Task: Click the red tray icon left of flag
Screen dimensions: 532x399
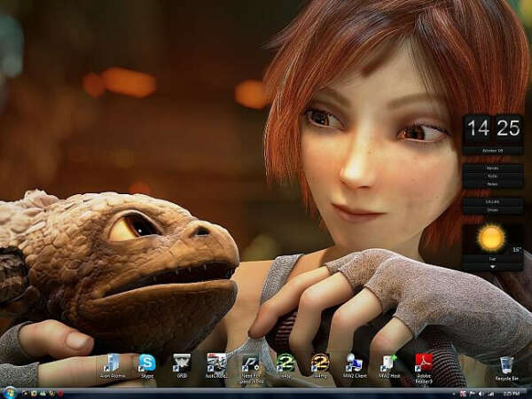Action: click(463, 394)
